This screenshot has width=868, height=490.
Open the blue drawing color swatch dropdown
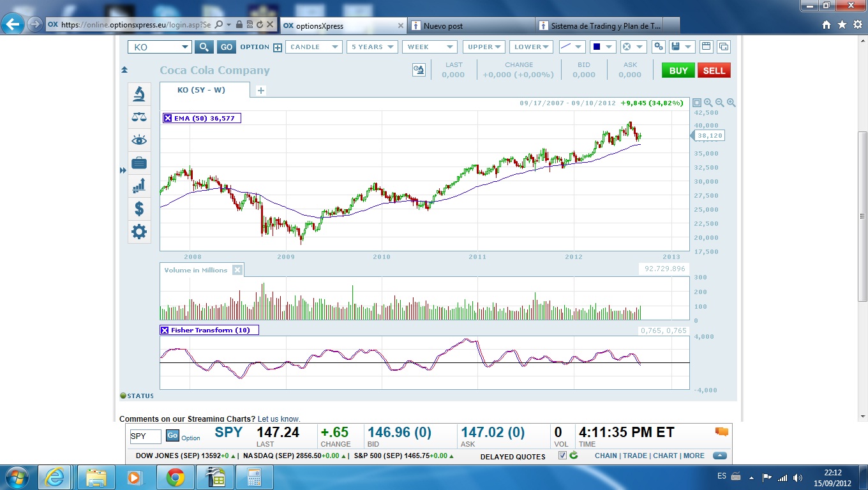[x=602, y=47]
